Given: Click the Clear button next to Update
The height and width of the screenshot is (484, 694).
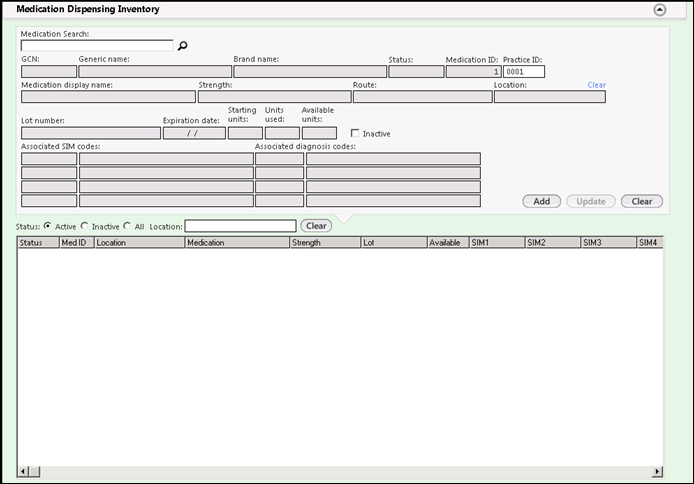Looking at the screenshot, I should (x=642, y=201).
